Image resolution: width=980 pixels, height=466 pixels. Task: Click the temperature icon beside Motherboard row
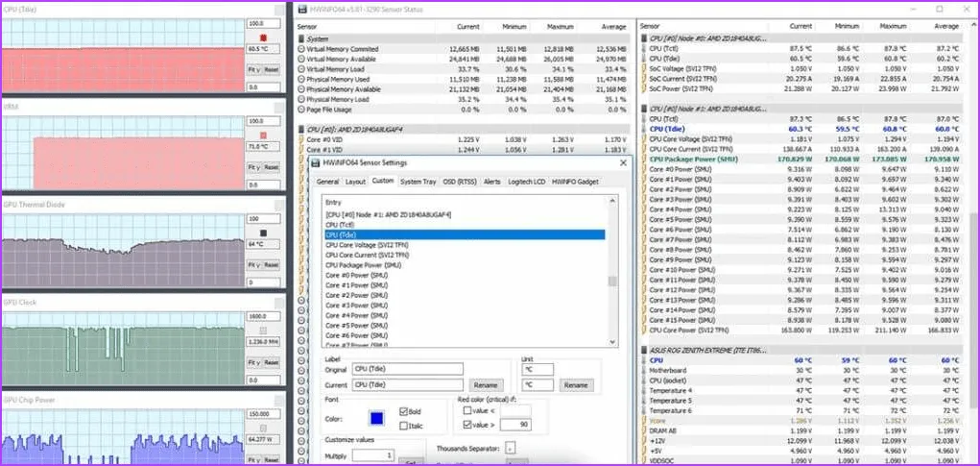pos(644,371)
